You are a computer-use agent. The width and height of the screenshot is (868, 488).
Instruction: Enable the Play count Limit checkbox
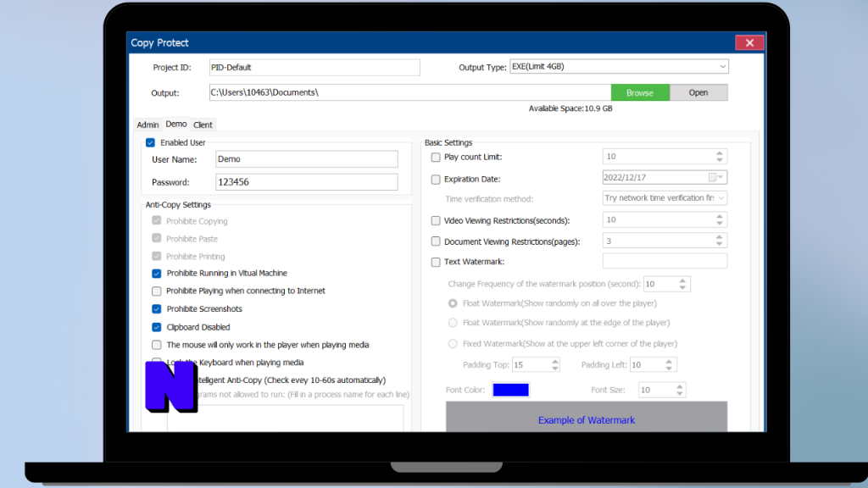(x=436, y=157)
